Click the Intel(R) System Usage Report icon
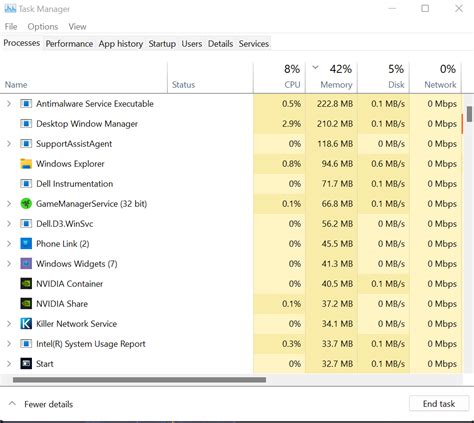Viewport: 474px width, 423px height. click(26, 344)
